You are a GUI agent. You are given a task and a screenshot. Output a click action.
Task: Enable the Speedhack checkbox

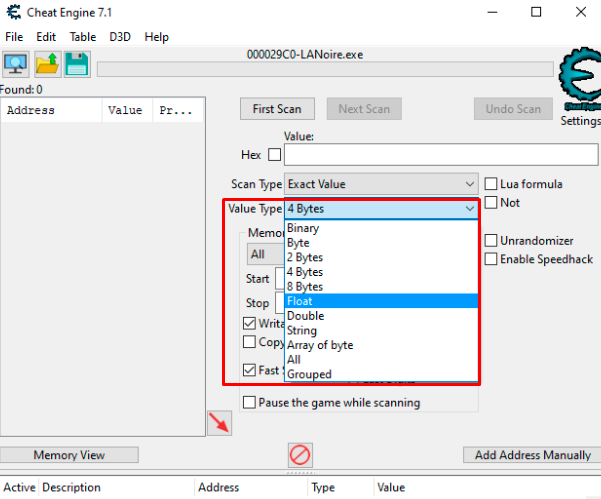[491, 259]
